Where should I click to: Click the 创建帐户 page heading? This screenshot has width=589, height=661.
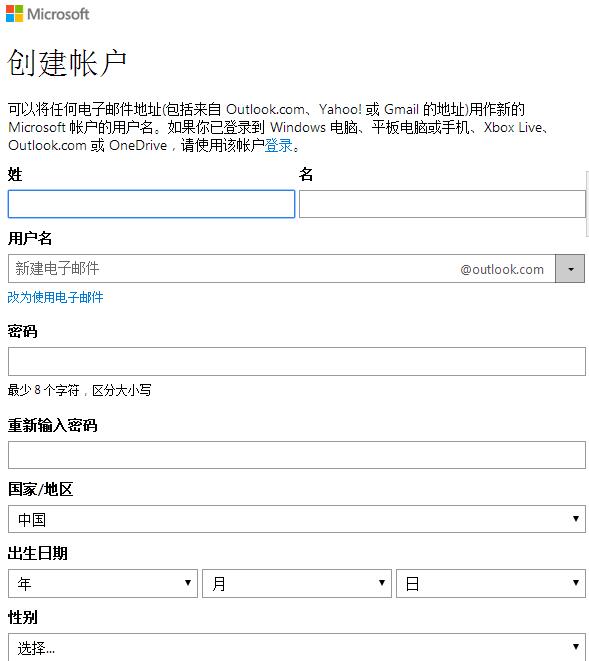coord(67,63)
